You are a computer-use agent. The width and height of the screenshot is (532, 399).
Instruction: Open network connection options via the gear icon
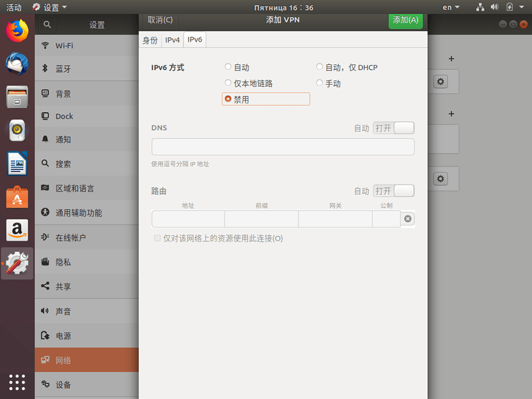440,81
